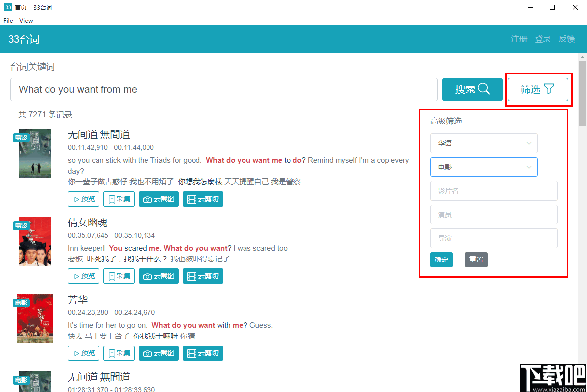
Task: Take cloud screenshot of first 无间道 result
Action: point(159,199)
